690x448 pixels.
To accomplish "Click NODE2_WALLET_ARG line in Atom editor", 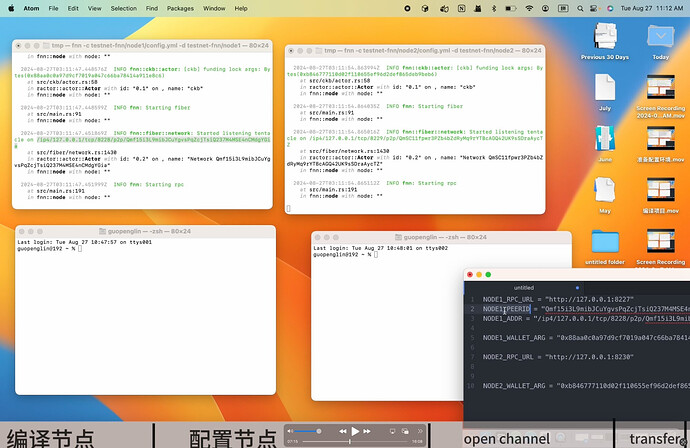I will point(586,386).
